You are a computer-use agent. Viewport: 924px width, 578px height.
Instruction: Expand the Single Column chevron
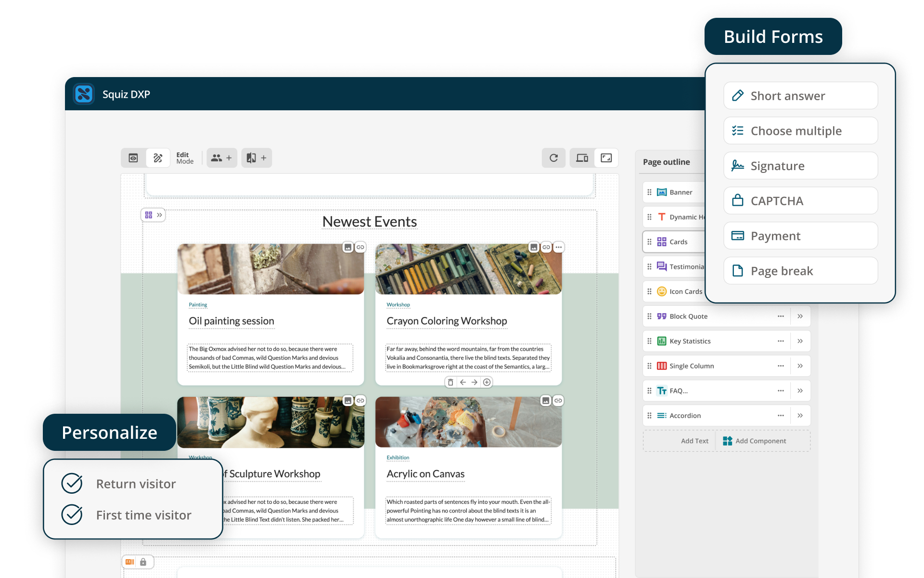click(x=800, y=366)
